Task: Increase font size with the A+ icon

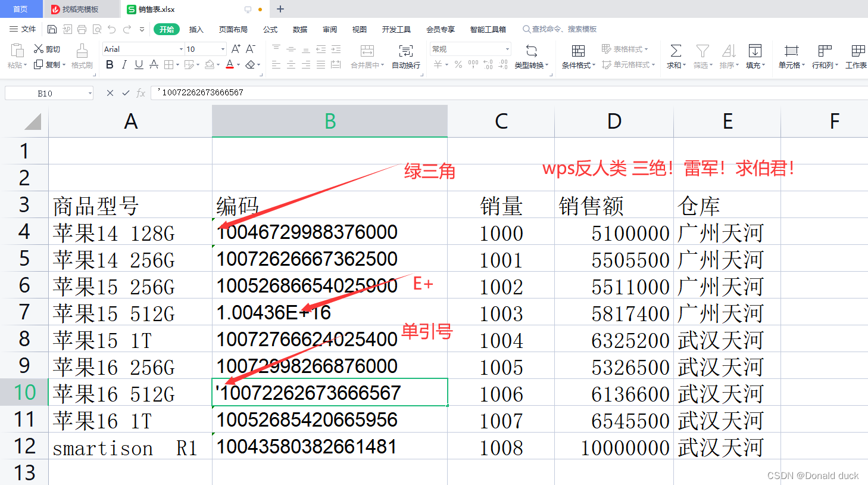Action: (236, 49)
